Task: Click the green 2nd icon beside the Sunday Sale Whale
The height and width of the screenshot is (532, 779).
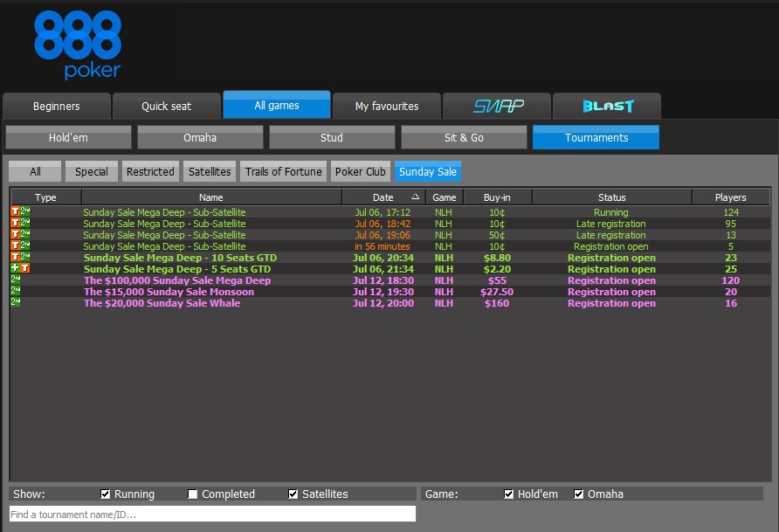Action: [x=16, y=303]
